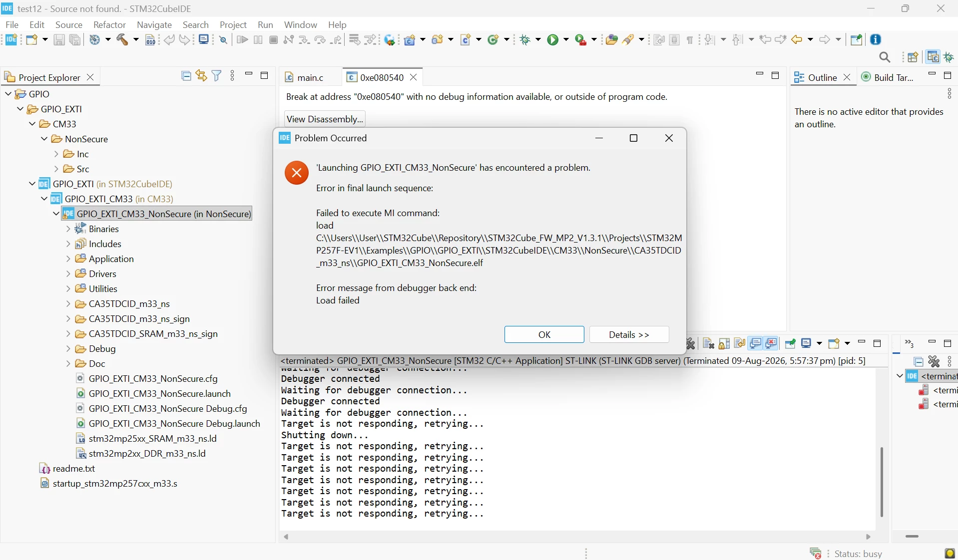Click the Step Return icon
This screenshot has width=958, height=560.
[337, 40]
